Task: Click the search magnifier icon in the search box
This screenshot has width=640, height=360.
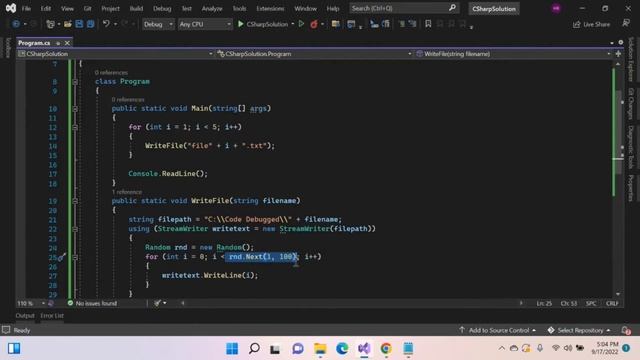Action: tap(452, 8)
